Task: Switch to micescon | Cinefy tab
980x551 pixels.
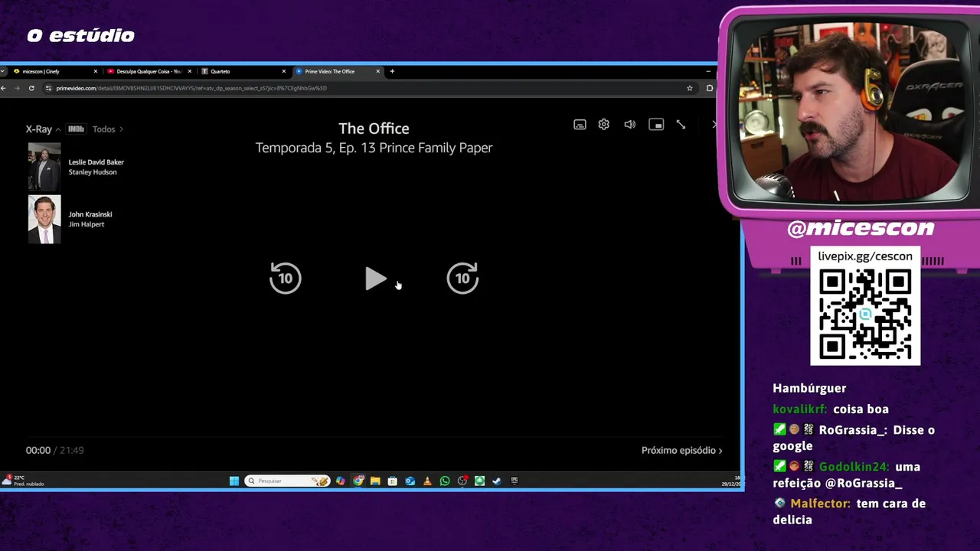Action: coord(55,71)
